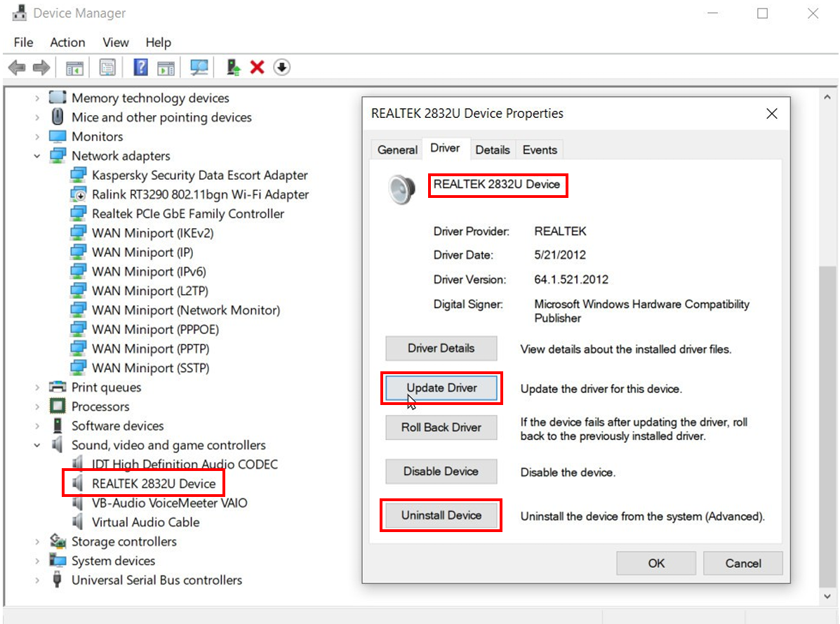Click the Roll Back Driver button
Screen dimensions: 840x624
coord(441,427)
